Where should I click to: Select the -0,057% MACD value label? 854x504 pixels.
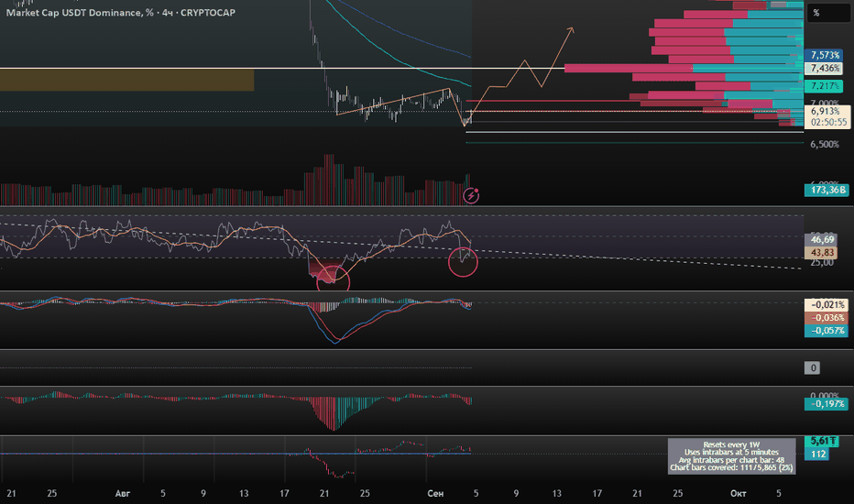click(x=827, y=331)
